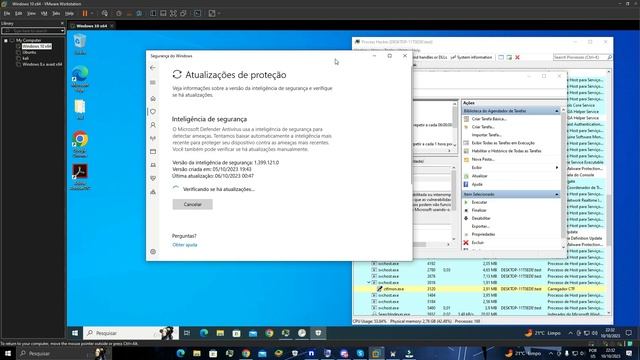Open Home icon in Windows Security sidebar
Screen dimensions: 640x360
[x=153, y=98]
